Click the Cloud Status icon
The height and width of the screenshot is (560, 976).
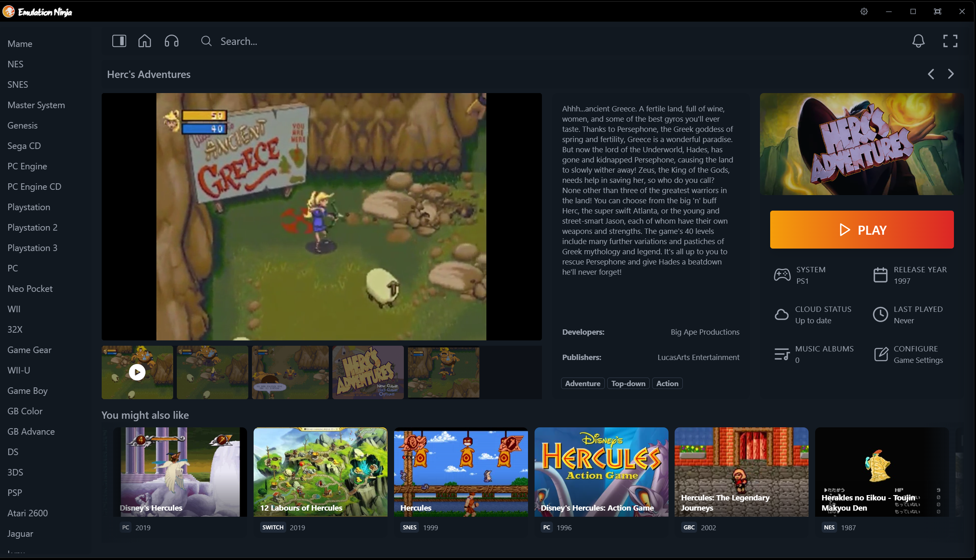(x=782, y=314)
